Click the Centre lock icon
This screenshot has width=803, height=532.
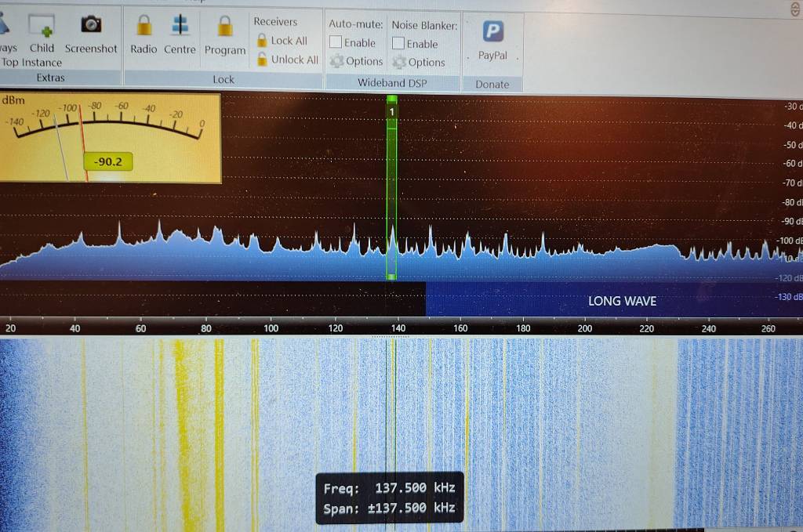coord(180,27)
